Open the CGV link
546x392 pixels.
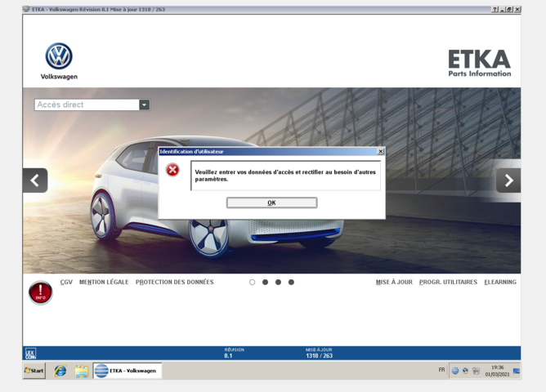tap(66, 282)
